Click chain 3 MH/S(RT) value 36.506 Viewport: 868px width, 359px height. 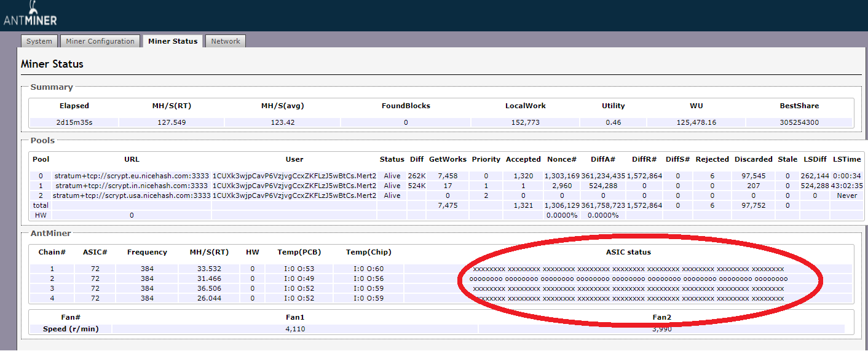[x=209, y=288]
